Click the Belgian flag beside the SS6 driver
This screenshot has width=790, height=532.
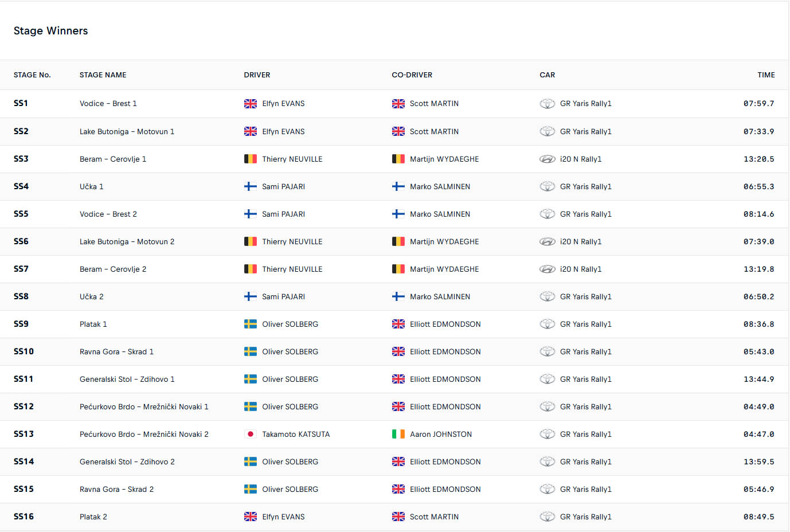[x=250, y=241]
